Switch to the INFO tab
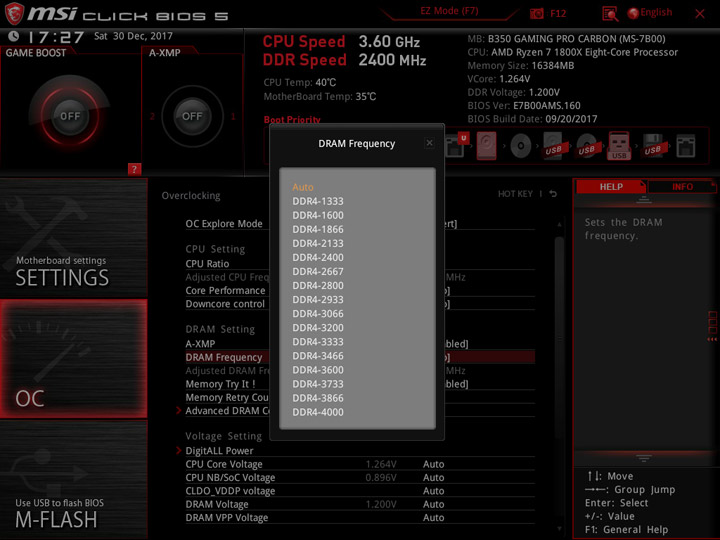Image resolution: width=720 pixels, height=540 pixels. click(682, 187)
